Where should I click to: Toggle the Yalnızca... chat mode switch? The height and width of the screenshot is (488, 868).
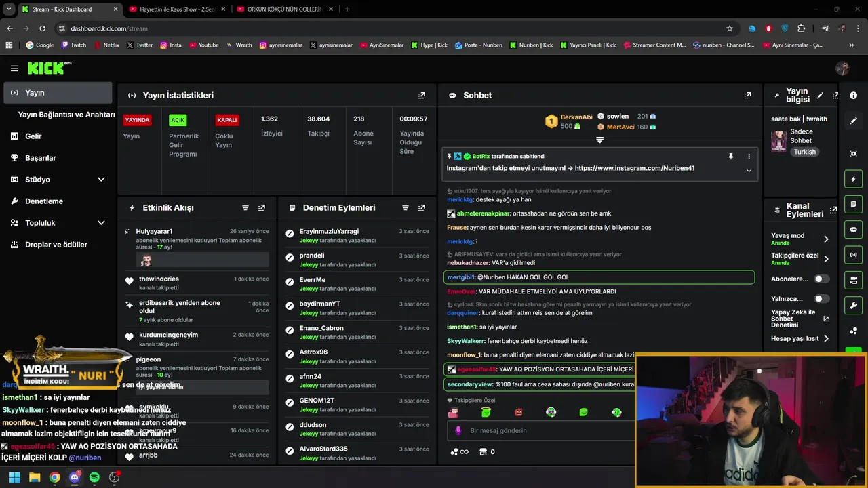[821, 298]
